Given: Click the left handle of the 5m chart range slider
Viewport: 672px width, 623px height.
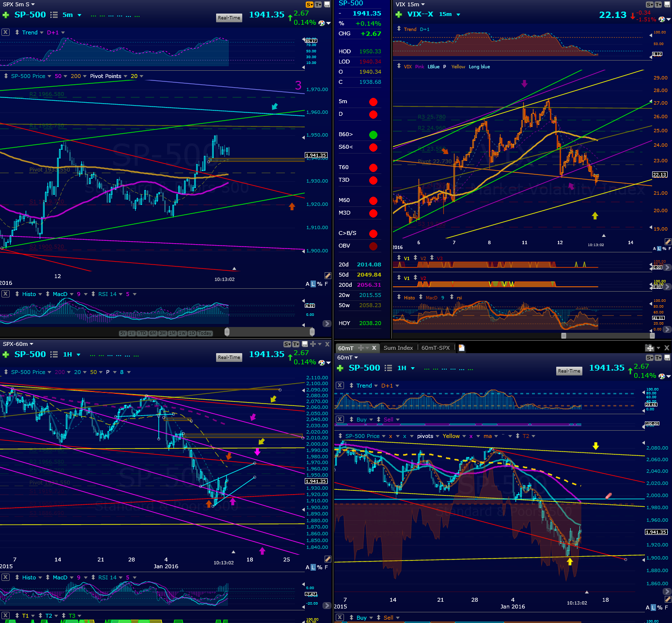Looking at the screenshot, I should pyautogui.click(x=227, y=332).
